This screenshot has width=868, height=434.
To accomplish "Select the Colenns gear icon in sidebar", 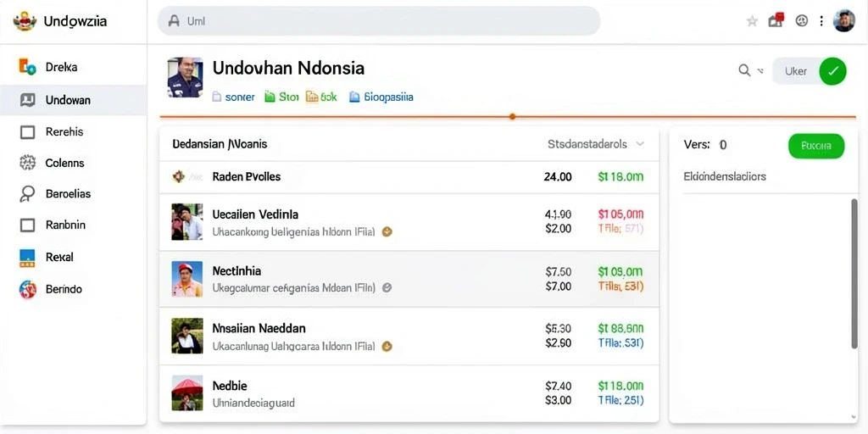I will coord(27,163).
